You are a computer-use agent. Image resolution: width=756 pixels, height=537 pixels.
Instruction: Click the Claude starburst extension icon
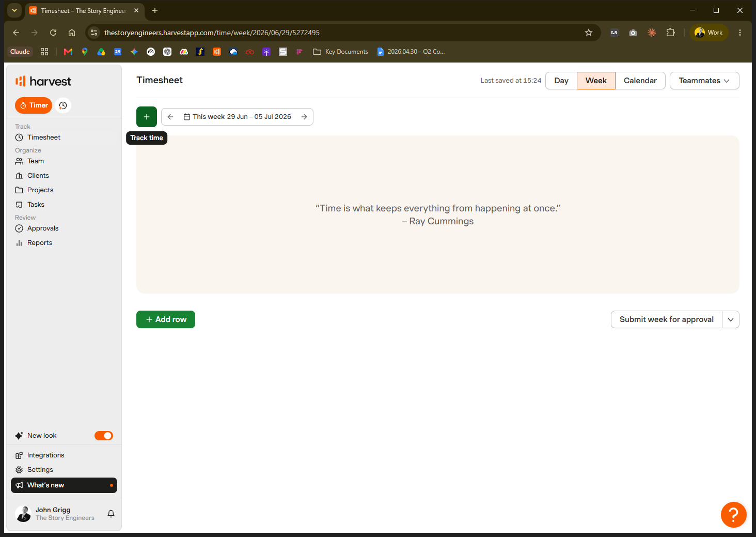coord(652,33)
